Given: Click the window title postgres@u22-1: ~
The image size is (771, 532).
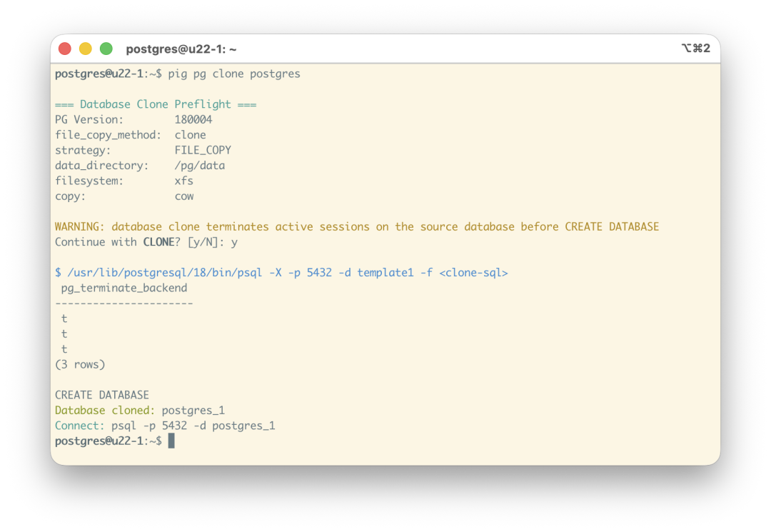Looking at the screenshot, I should point(181,49).
